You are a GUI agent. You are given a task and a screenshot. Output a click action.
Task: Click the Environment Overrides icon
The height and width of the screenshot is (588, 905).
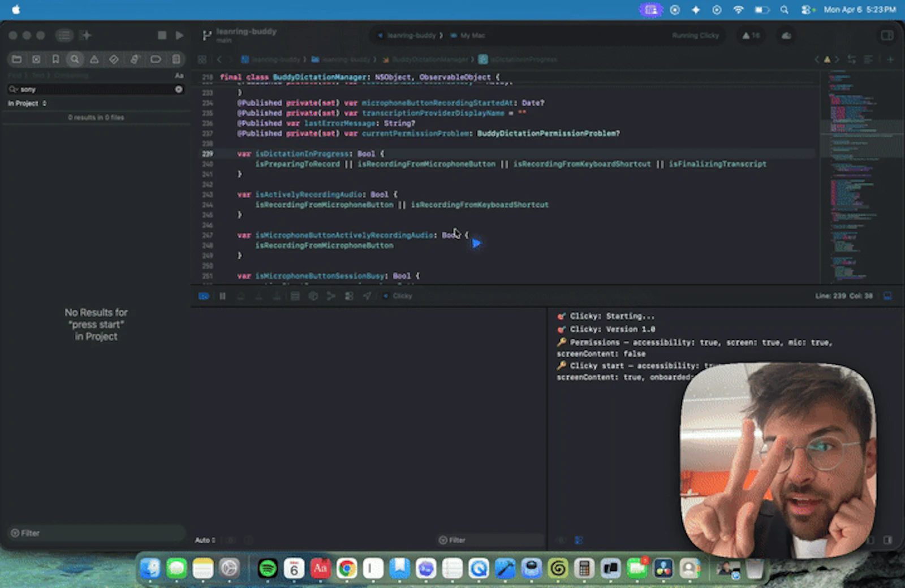pyautogui.click(x=349, y=296)
